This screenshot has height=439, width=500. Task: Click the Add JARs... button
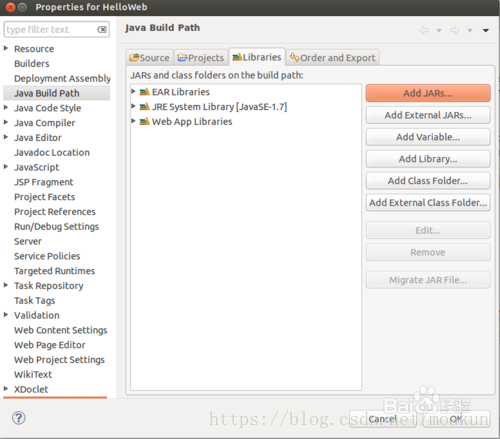point(428,93)
